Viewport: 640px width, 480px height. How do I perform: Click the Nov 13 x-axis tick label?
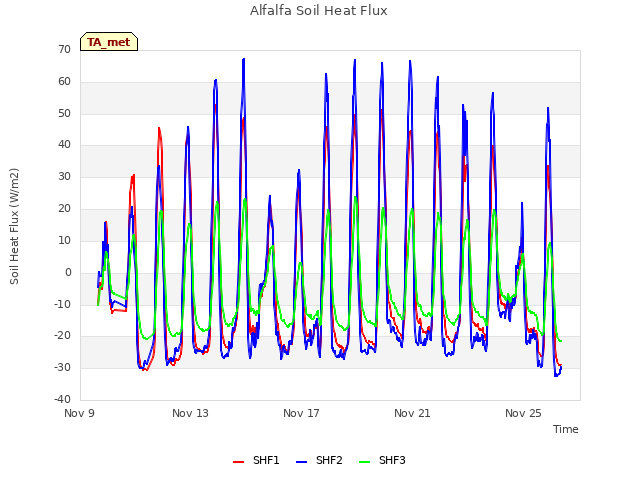(190, 413)
